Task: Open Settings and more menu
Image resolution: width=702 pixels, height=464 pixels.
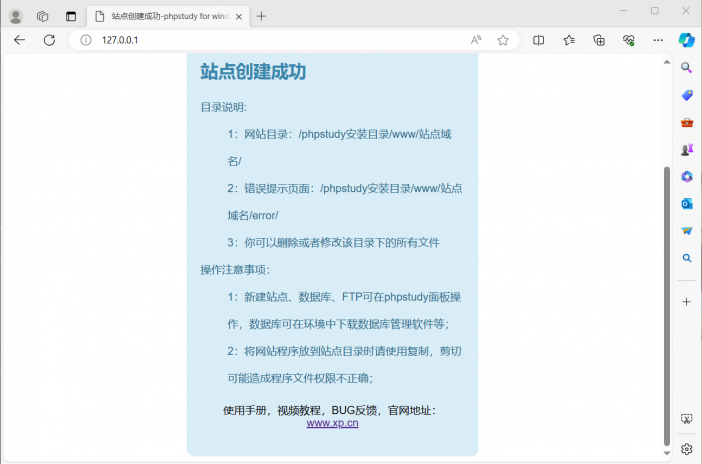Action: 658,40
